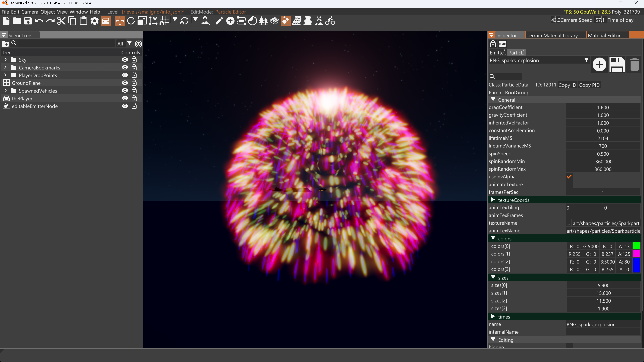Open the Camera menu
Image resolution: width=644 pixels, height=362 pixels.
coord(30,12)
